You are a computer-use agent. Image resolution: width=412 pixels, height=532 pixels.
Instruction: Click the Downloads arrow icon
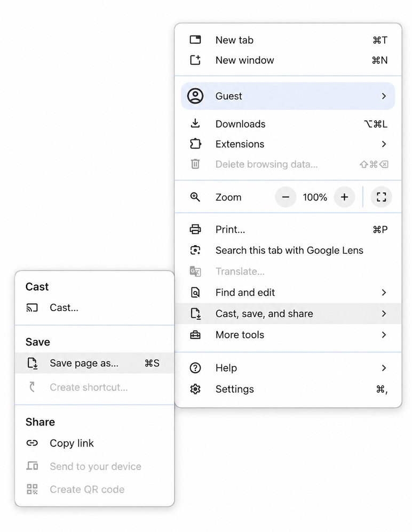click(195, 123)
